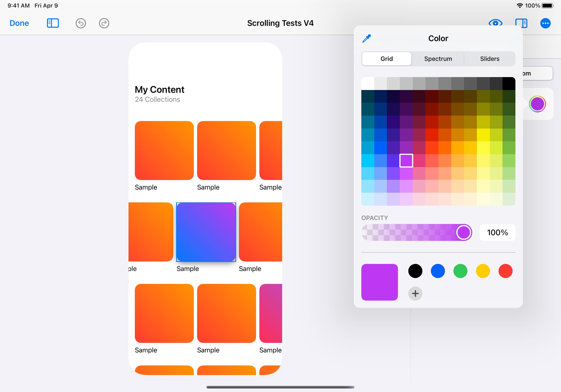Click the opacity slider handle

[x=464, y=232]
